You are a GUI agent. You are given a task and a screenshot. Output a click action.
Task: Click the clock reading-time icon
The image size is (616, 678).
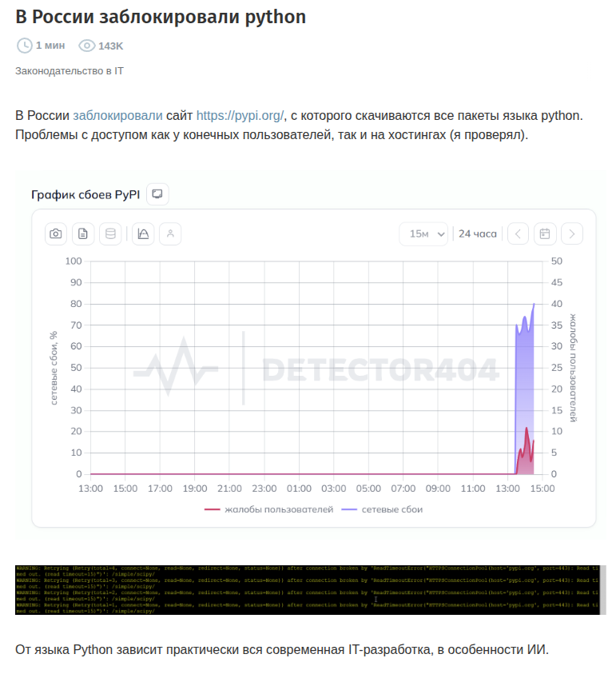click(x=25, y=46)
